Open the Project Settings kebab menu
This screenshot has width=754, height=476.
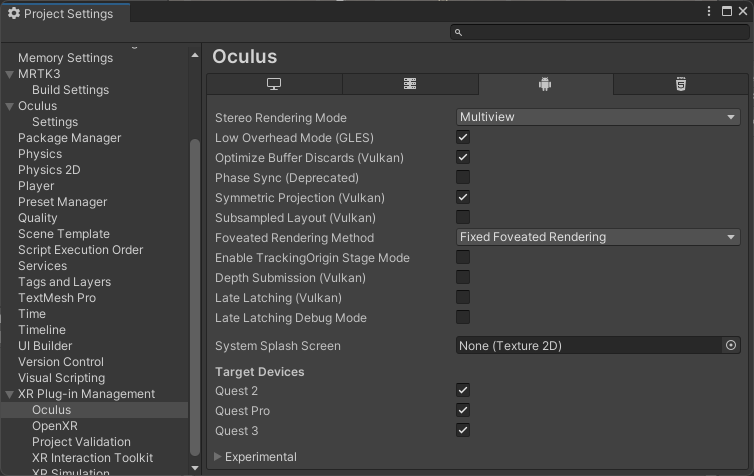point(709,11)
